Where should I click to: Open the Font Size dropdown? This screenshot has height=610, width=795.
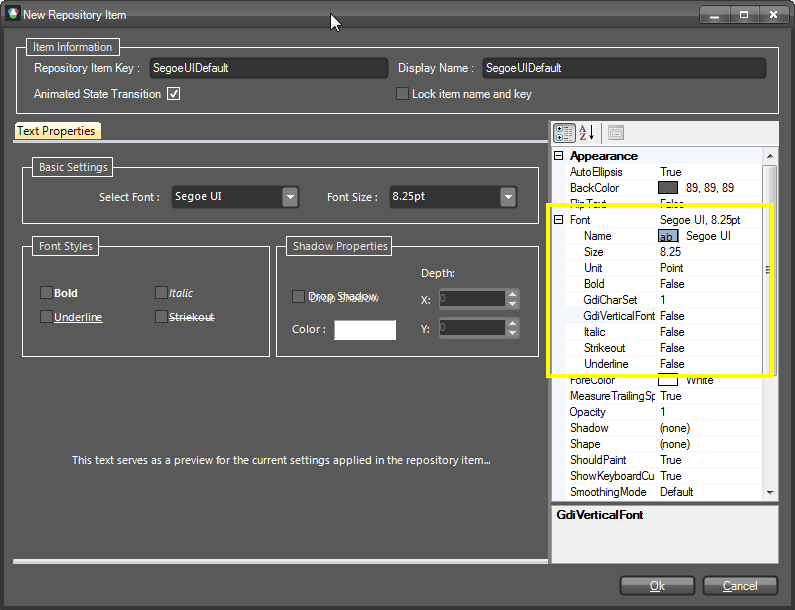click(508, 197)
